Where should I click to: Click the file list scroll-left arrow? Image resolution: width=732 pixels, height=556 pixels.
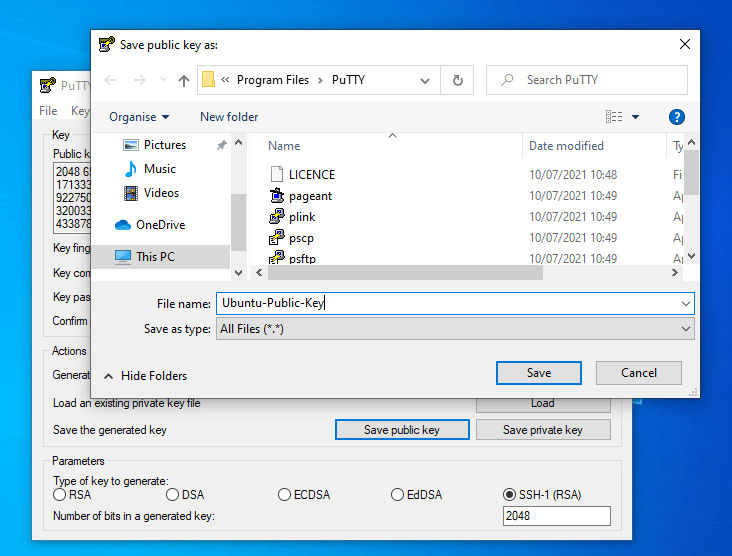pos(259,273)
